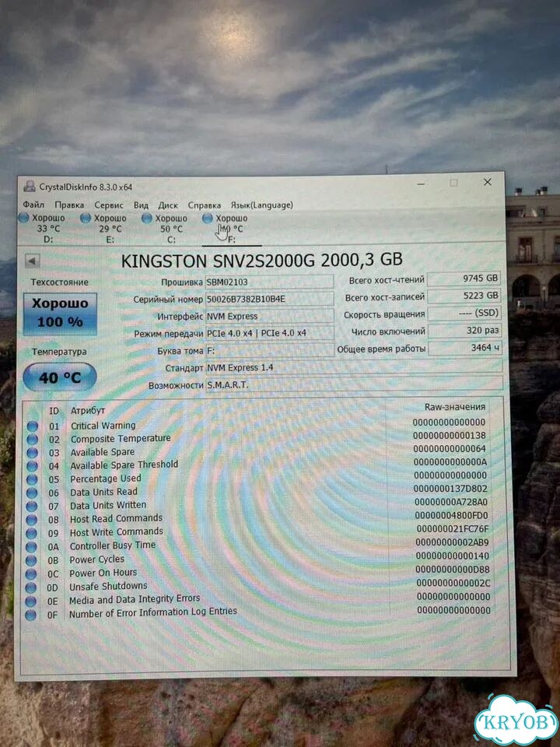Click the KINGSTON SNV2S2000G model title
Viewport: 560px width, 747px height.
point(262,260)
